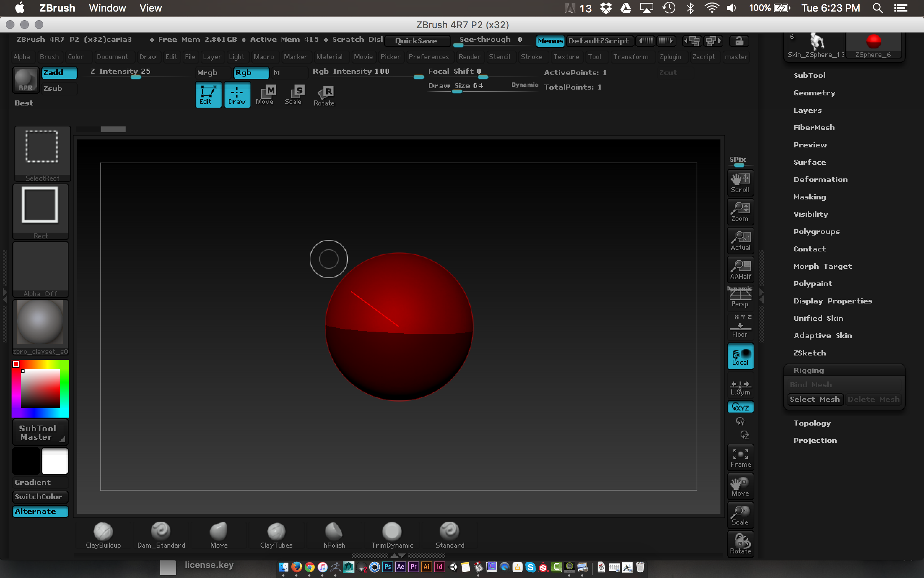Expand the Polygroups section

[816, 232]
